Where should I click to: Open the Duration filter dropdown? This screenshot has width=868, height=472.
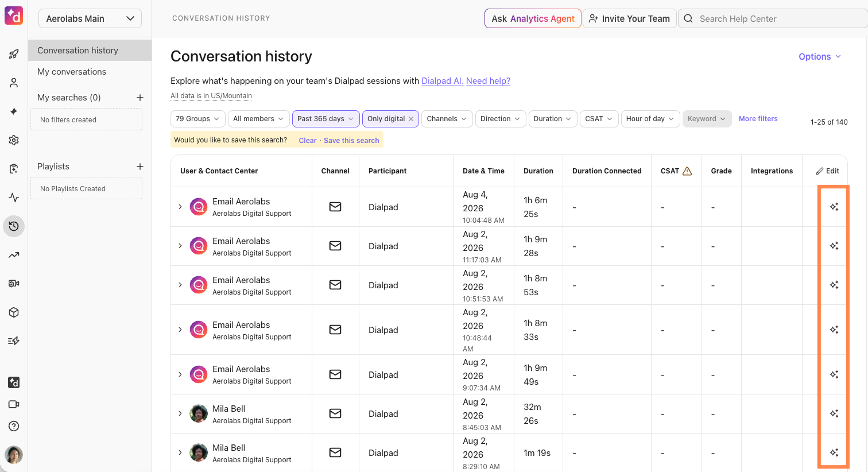pos(553,119)
